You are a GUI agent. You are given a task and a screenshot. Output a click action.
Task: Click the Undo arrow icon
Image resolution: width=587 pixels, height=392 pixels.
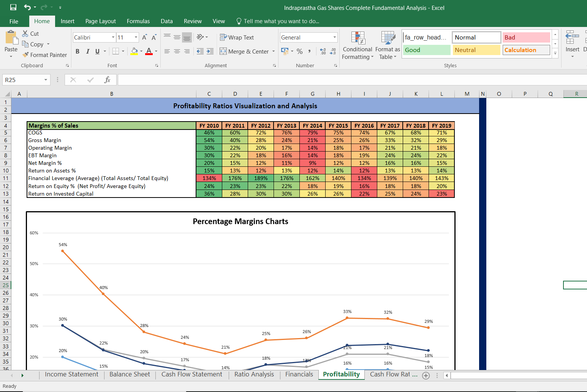point(27,7)
